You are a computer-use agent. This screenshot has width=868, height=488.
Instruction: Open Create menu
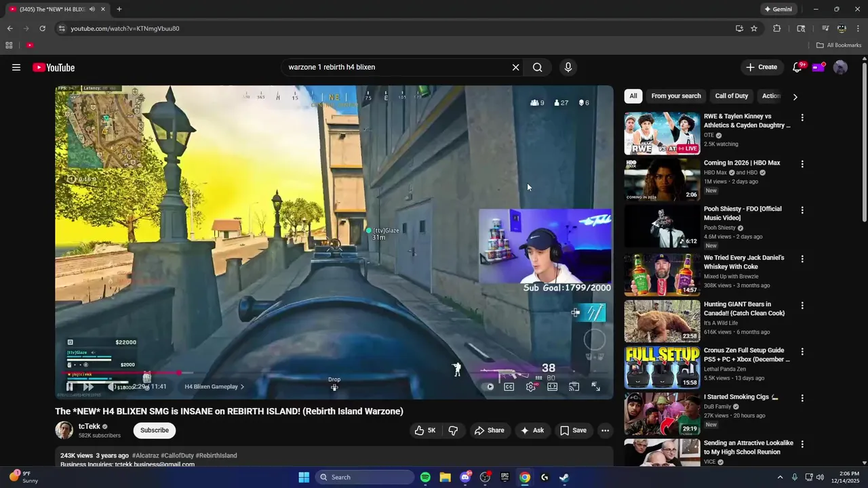click(x=762, y=67)
